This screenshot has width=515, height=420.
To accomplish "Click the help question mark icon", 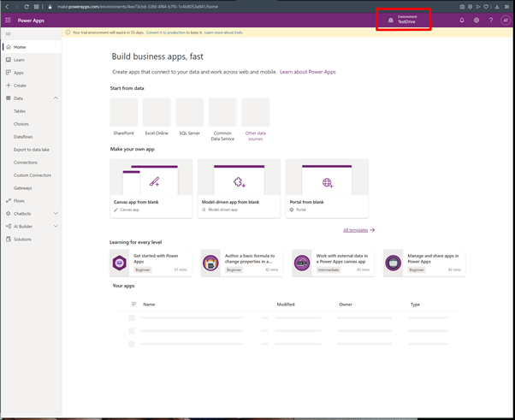I will coord(491,20).
